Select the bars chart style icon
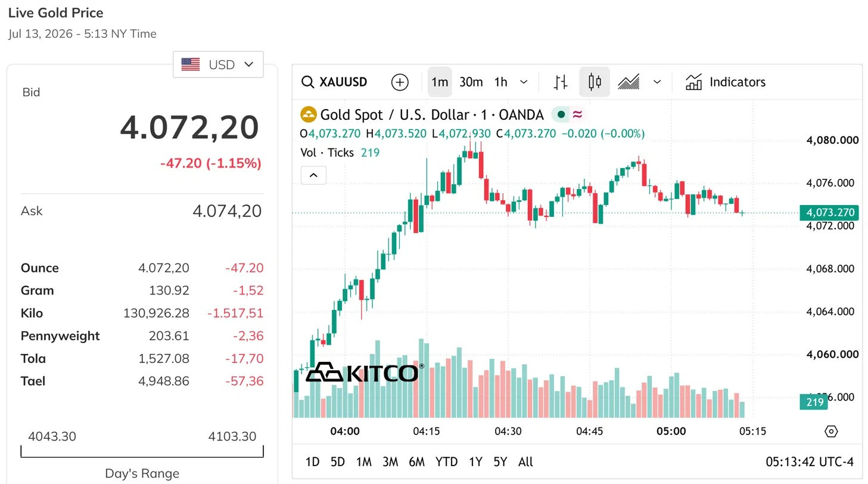This screenshot has width=868, height=484. 561,82
